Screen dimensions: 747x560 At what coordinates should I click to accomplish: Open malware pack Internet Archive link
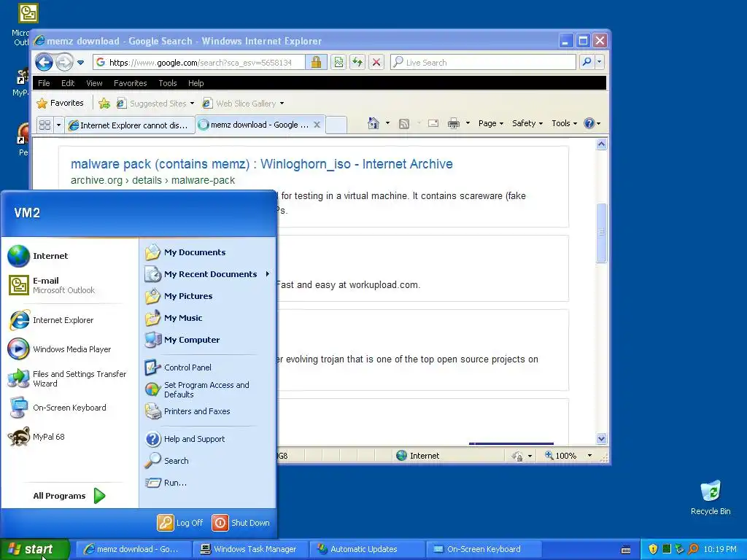[x=262, y=164]
